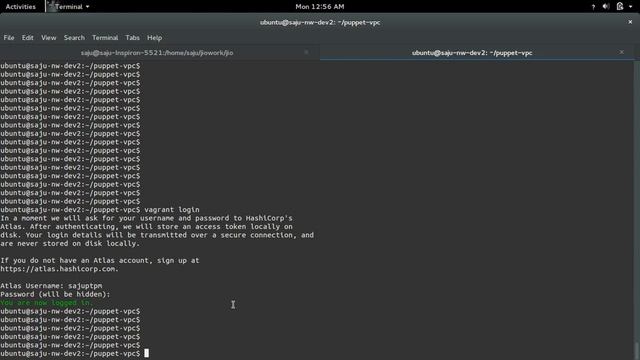Open the volume speaker icon

point(606,6)
